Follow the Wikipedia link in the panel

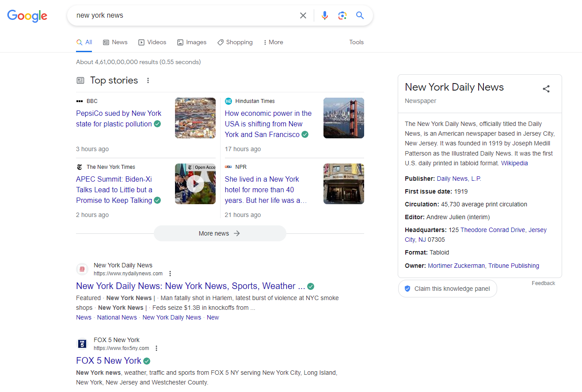pos(514,163)
